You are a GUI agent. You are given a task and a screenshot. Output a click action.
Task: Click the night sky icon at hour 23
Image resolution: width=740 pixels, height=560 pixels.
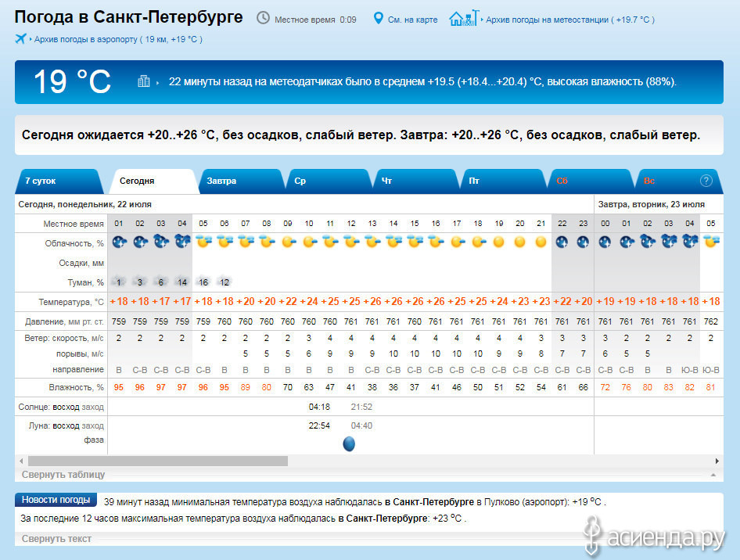click(x=583, y=242)
